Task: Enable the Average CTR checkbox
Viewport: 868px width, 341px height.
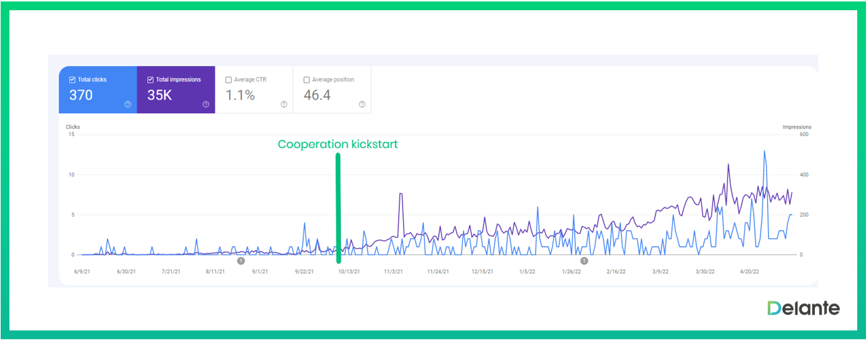Action: [x=229, y=80]
